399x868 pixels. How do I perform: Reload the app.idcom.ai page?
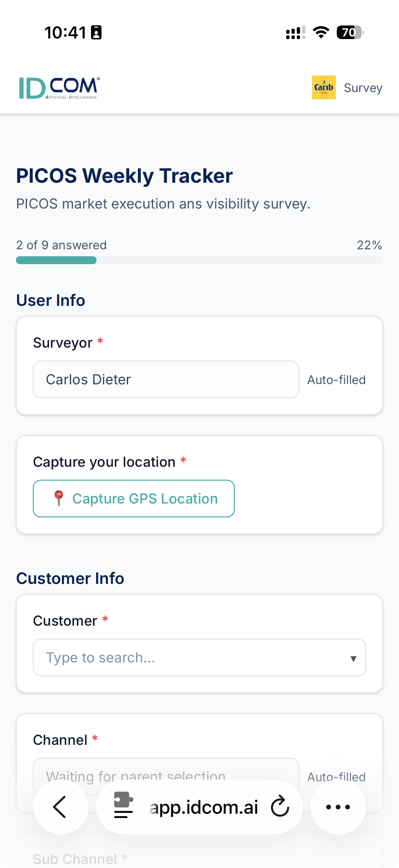click(280, 807)
